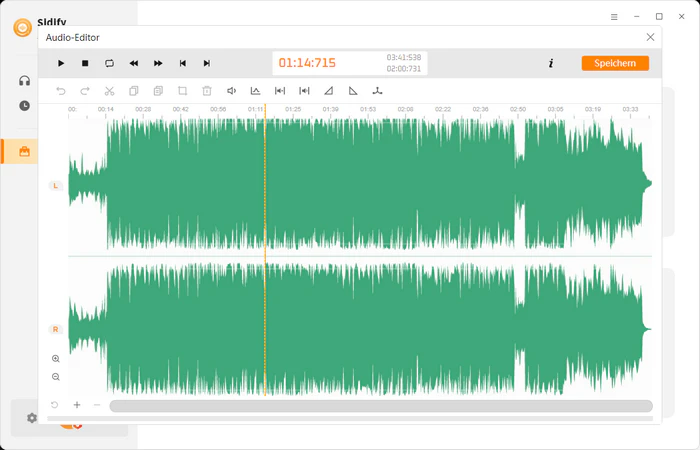Cut the selection with scissors icon
Screen dimensions: 700x450
109,91
